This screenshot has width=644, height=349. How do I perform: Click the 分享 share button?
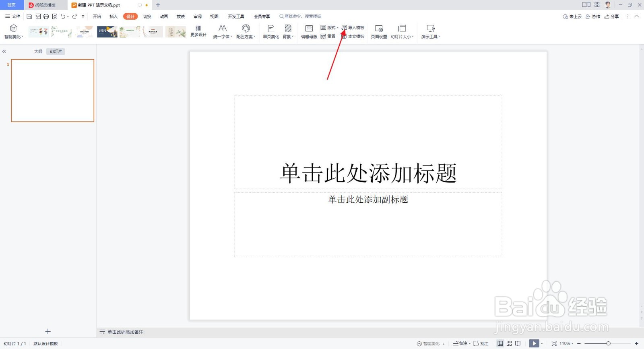tap(612, 17)
